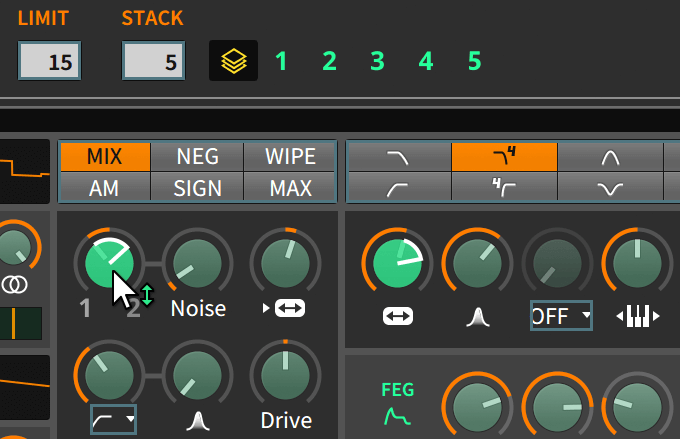680x439 pixels.
Task: Click the second FEG envelope knob
Action: pyautogui.click(x=557, y=407)
